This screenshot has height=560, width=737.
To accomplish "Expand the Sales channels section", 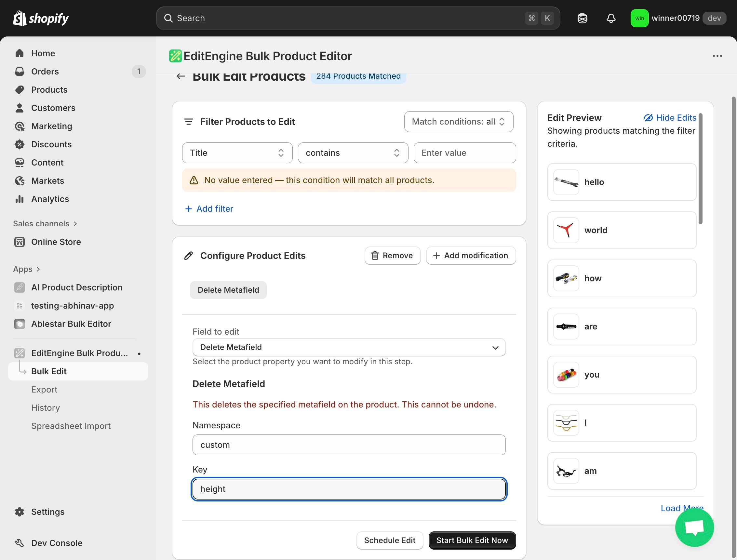I will 45,224.
